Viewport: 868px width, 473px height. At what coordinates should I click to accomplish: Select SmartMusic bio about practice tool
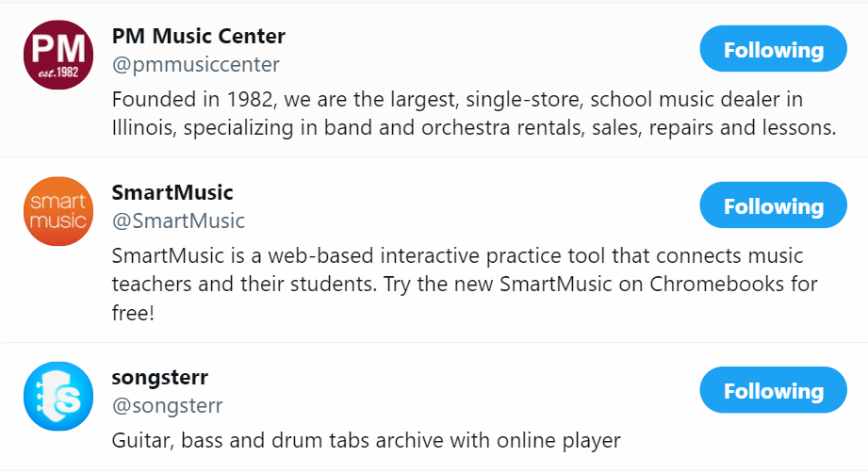465,284
